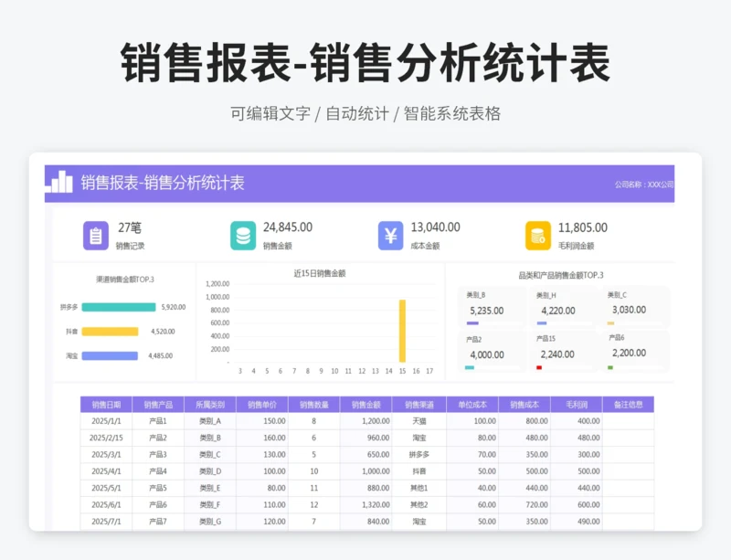Viewport: 731px width, 560px height.
Task: Click the 天猫 channel cell
Action: 419,421
